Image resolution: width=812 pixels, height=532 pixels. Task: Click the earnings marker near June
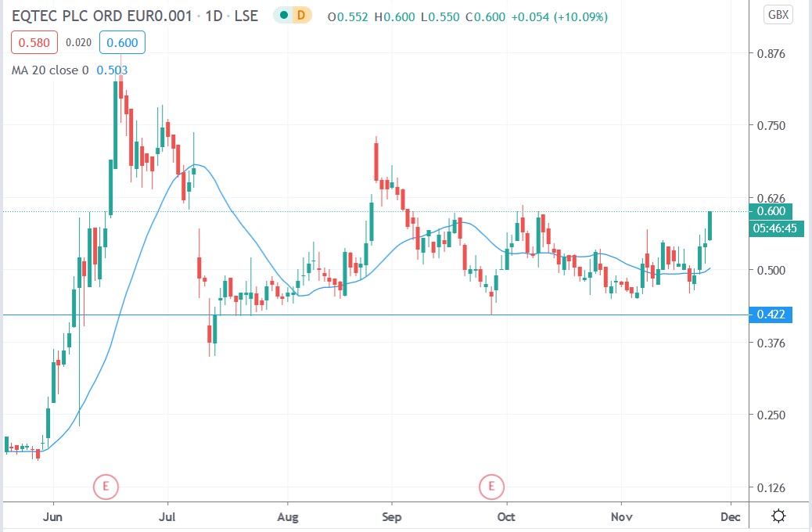click(106, 487)
